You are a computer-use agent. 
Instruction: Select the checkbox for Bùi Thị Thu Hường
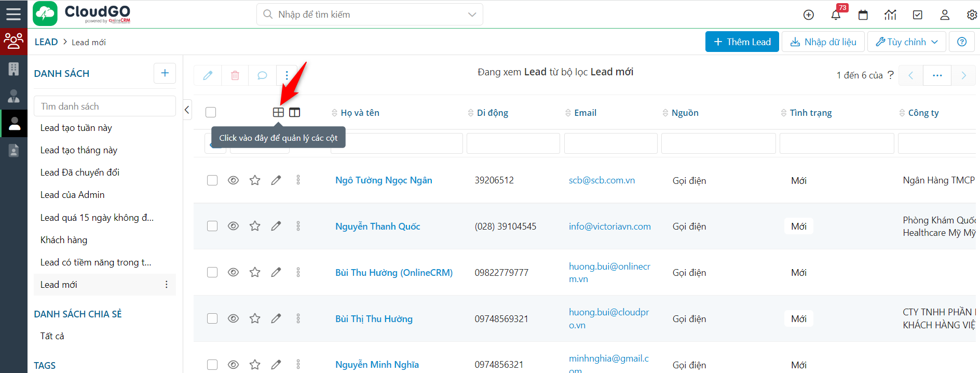pos(212,318)
